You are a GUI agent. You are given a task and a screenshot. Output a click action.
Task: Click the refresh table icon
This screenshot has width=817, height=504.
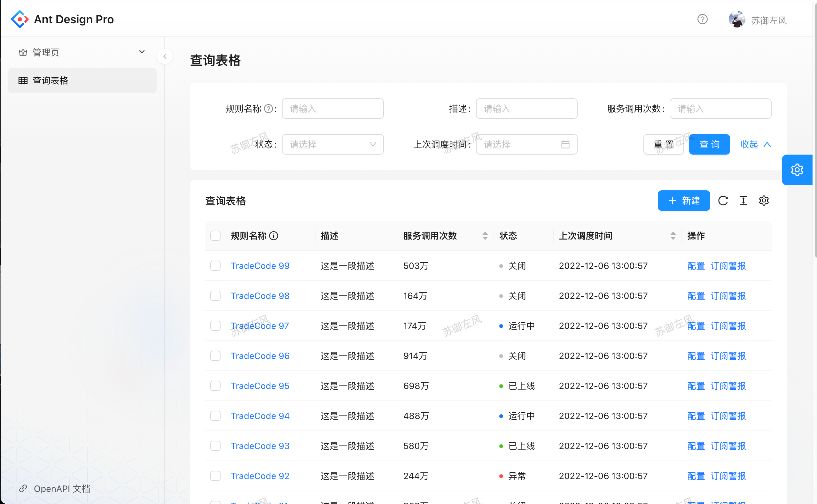(x=723, y=201)
